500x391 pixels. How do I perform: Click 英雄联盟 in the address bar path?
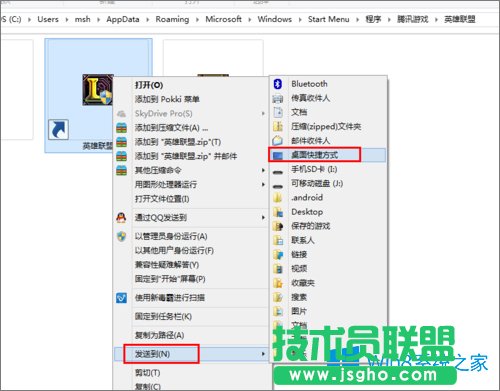click(x=459, y=19)
